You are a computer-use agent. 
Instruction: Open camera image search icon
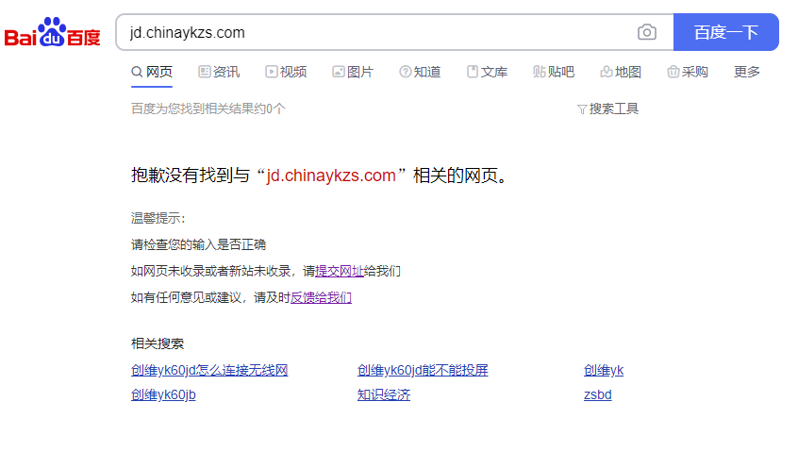click(x=647, y=33)
